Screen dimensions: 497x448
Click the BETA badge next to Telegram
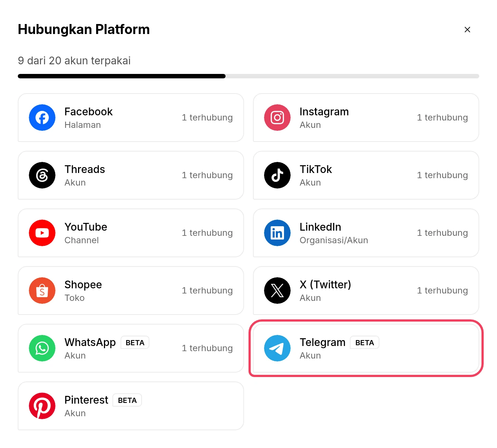[x=365, y=343]
